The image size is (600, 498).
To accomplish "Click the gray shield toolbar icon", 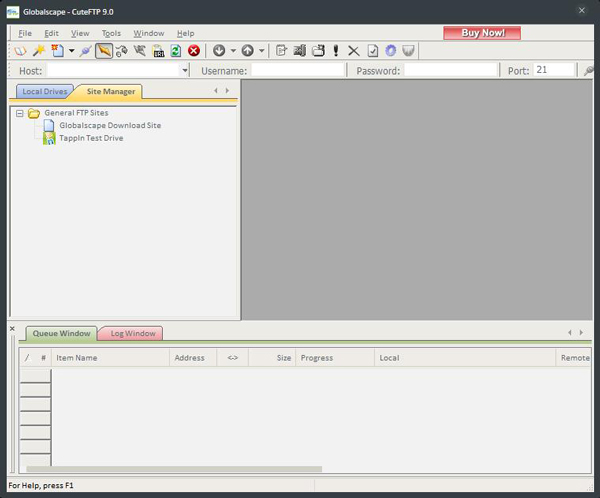I will click(x=408, y=51).
